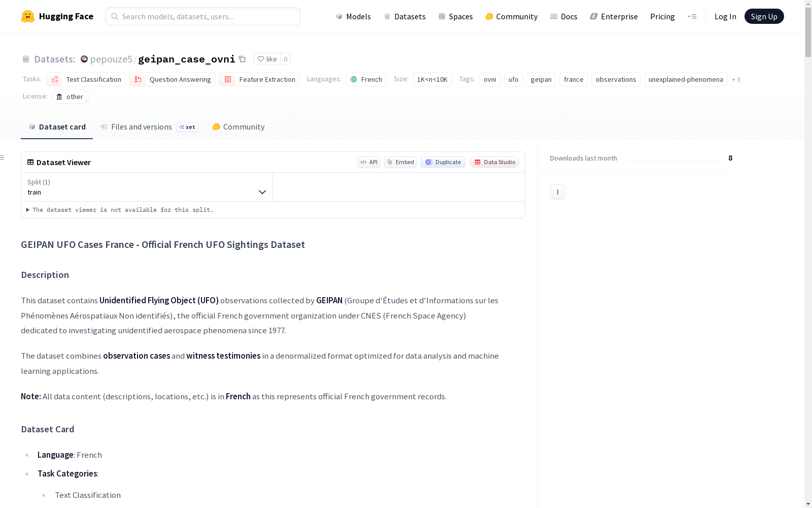Click the france tag
812x508 pixels.
573,79
